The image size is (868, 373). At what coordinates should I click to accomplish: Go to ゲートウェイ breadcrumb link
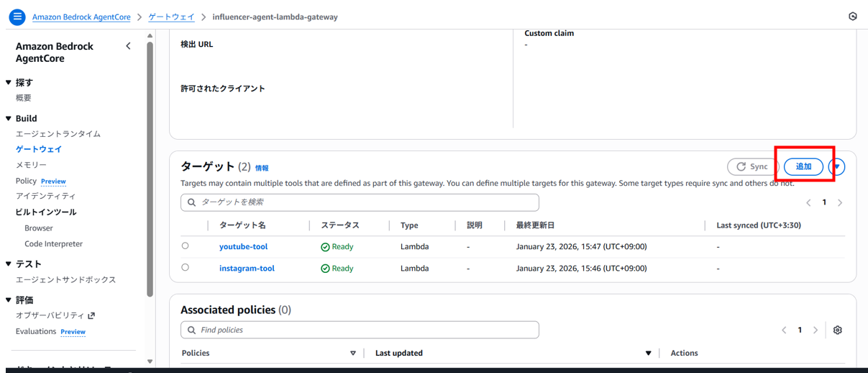pyautogui.click(x=171, y=17)
